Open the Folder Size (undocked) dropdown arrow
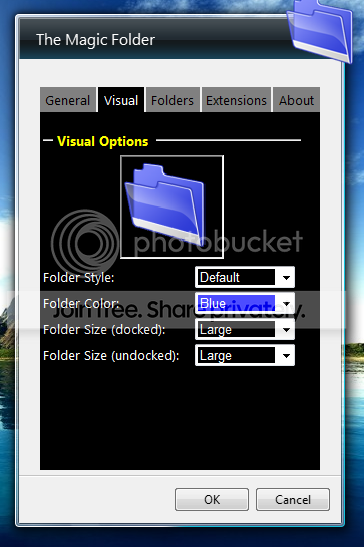The width and height of the screenshot is (364, 547). (286, 355)
